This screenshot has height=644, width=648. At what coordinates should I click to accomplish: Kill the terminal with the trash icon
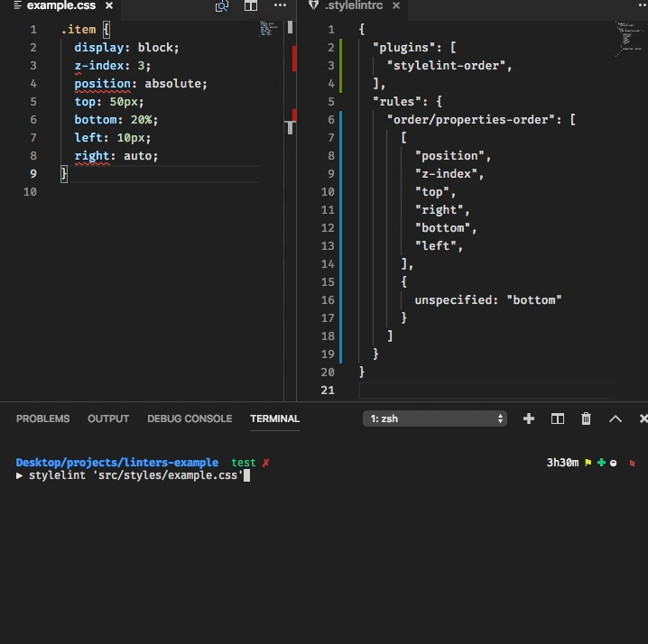586,419
